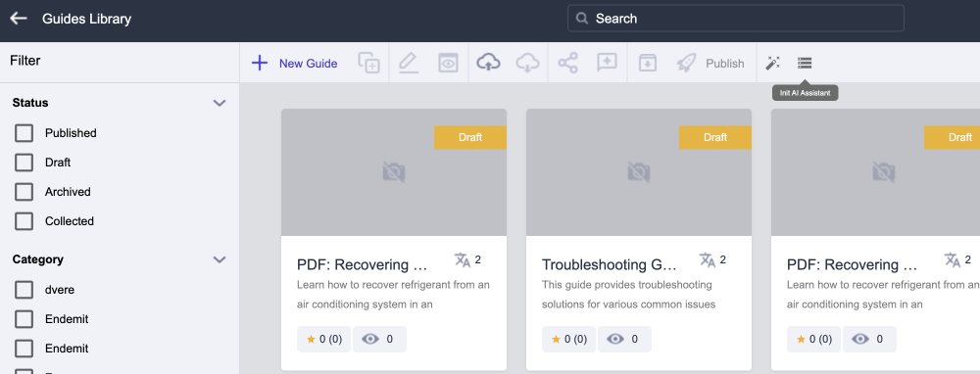Click the magic wand toolbar icon

pos(772,63)
